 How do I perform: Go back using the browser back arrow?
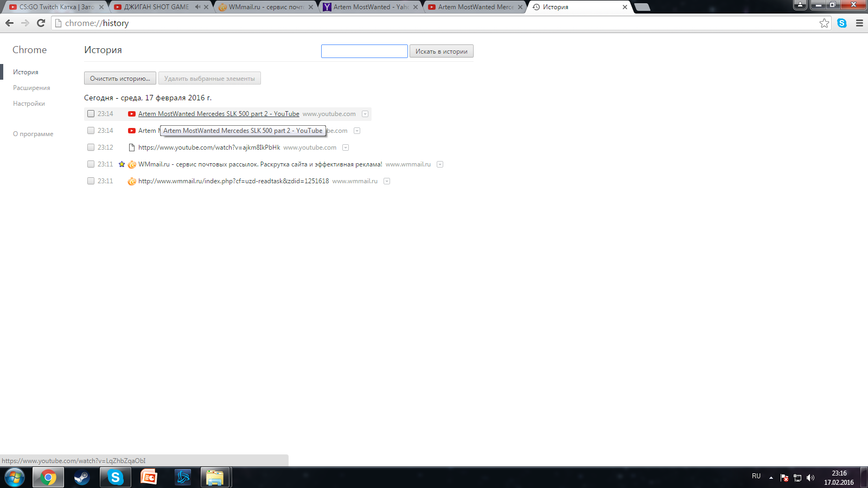9,23
